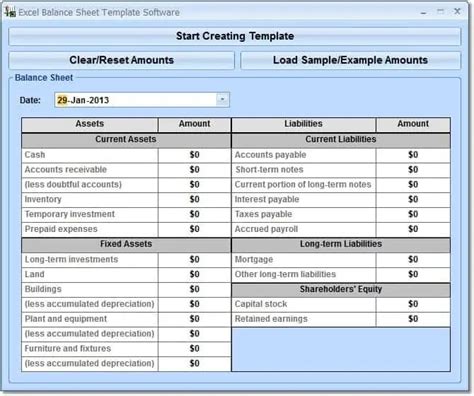The width and height of the screenshot is (474, 396).
Task: Select the Current Liabilities section header
Action: 341,140
